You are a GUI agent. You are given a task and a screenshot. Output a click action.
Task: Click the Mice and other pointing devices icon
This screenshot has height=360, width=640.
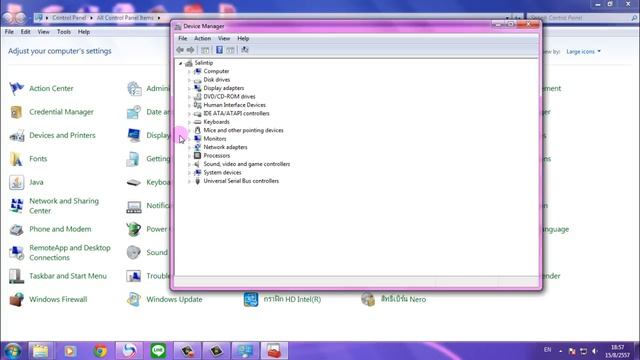click(198, 130)
